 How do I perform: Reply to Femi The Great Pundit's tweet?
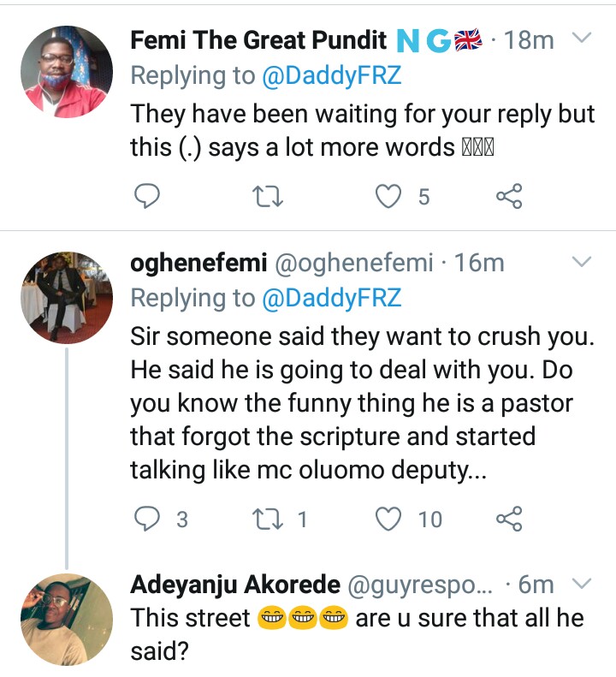(x=148, y=198)
